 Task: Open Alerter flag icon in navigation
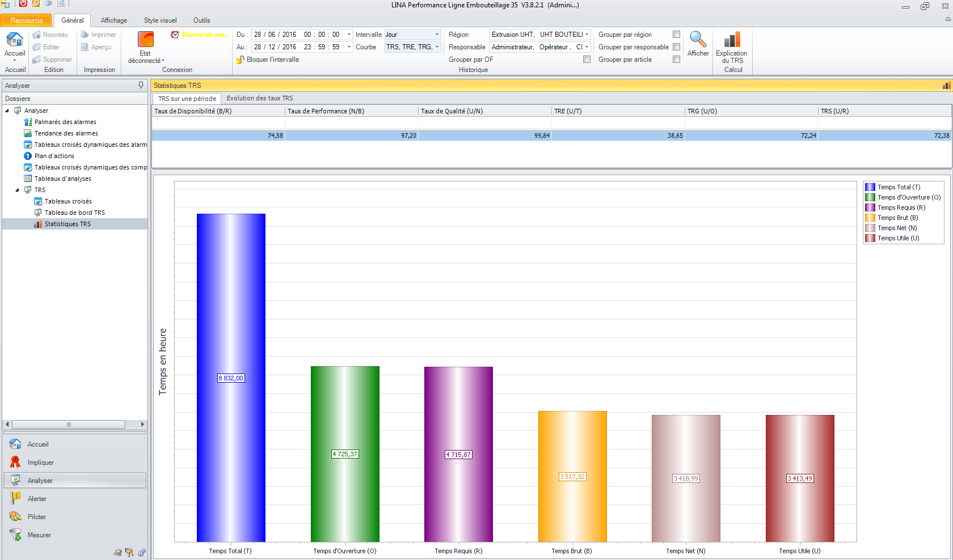(x=15, y=498)
